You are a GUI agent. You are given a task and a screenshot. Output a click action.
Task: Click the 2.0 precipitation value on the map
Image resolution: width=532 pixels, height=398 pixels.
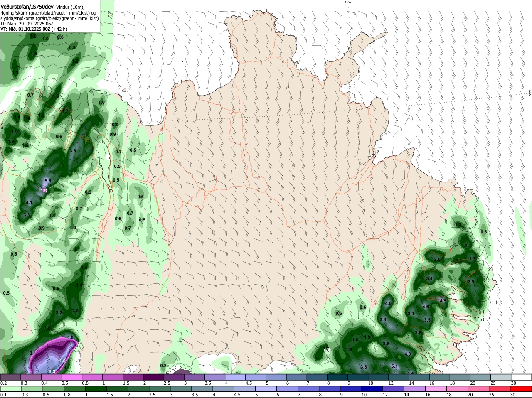pos(75,311)
